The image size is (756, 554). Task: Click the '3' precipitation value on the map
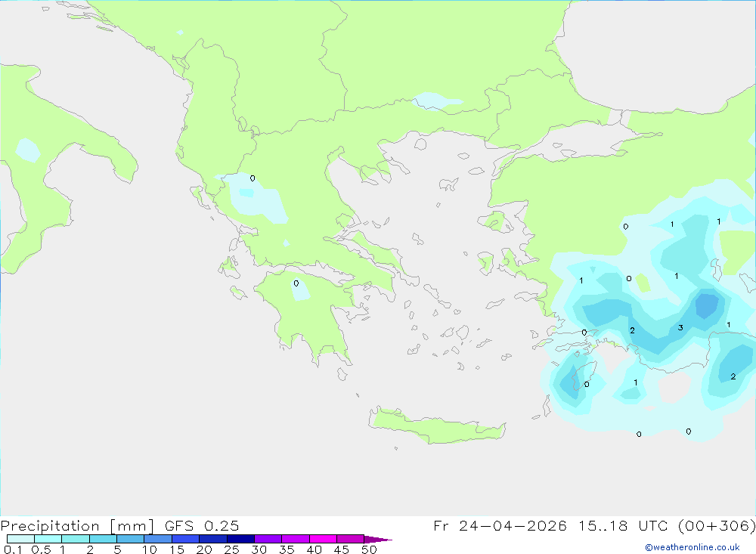[680, 328]
